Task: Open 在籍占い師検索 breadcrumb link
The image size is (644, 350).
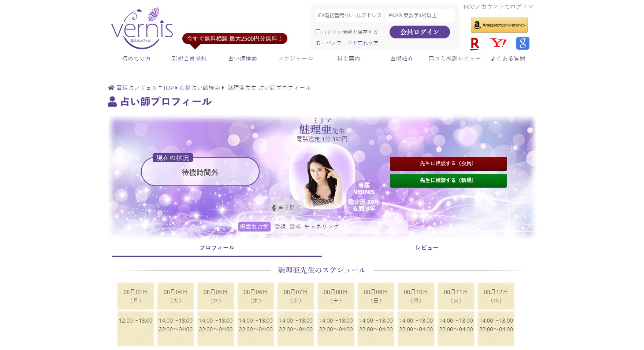Action: [x=200, y=88]
